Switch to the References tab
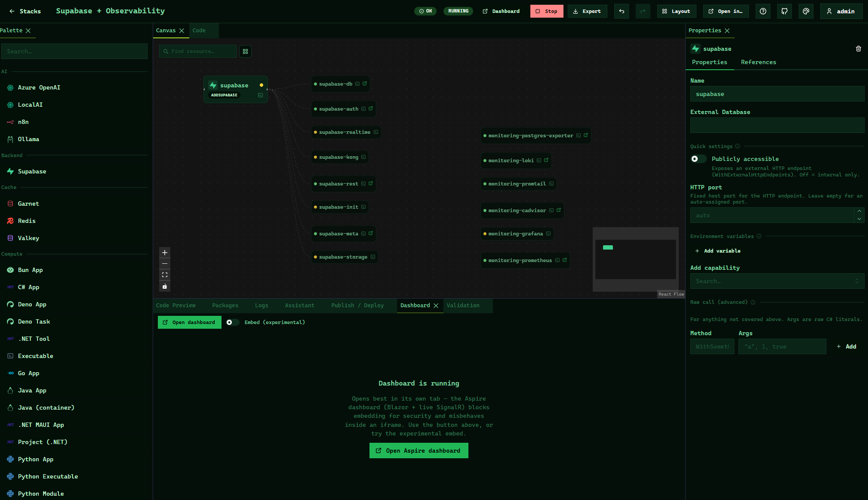The height and width of the screenshot is (500, 868). (x=758, y=62)
